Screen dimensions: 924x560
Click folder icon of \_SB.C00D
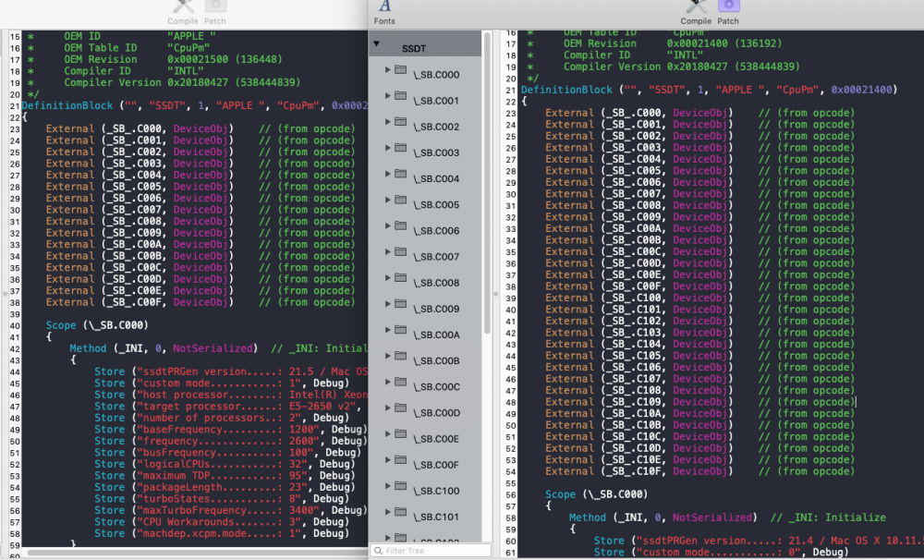[x=401, y=408]
